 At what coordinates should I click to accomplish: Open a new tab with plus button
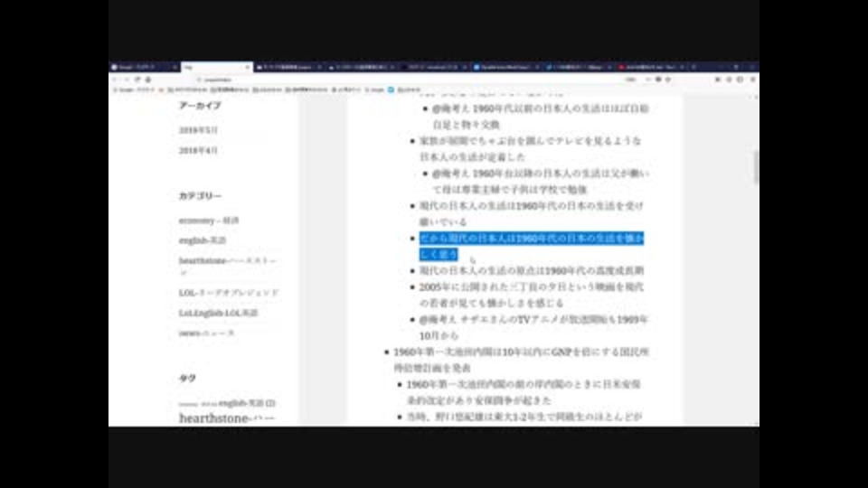(693, 67)
